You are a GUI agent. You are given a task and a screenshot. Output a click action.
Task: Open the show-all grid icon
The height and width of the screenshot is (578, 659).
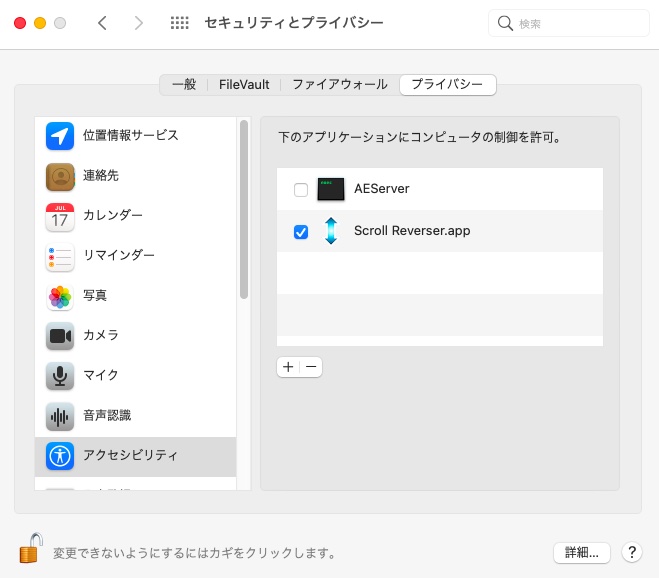tap(179, 23)
